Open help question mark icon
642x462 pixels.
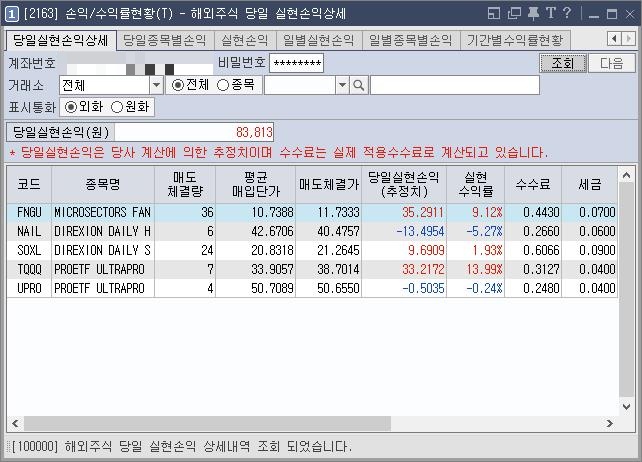(x=567, y=13)
